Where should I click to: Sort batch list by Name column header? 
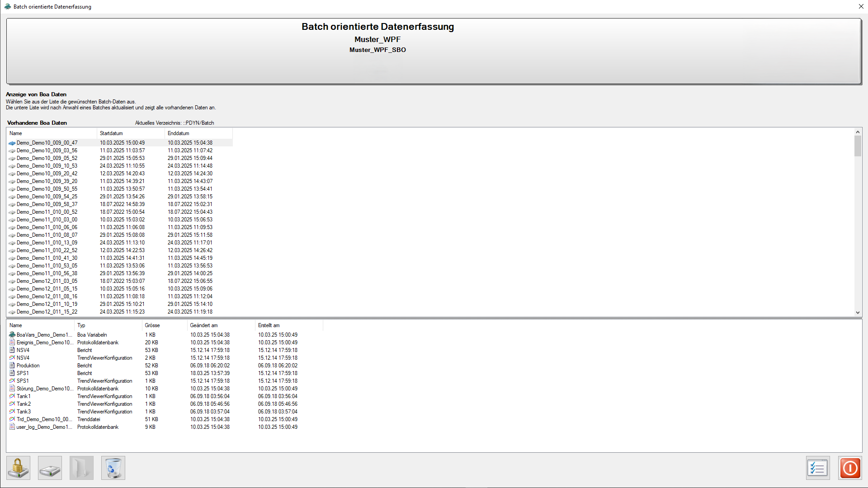coord(52,133)
